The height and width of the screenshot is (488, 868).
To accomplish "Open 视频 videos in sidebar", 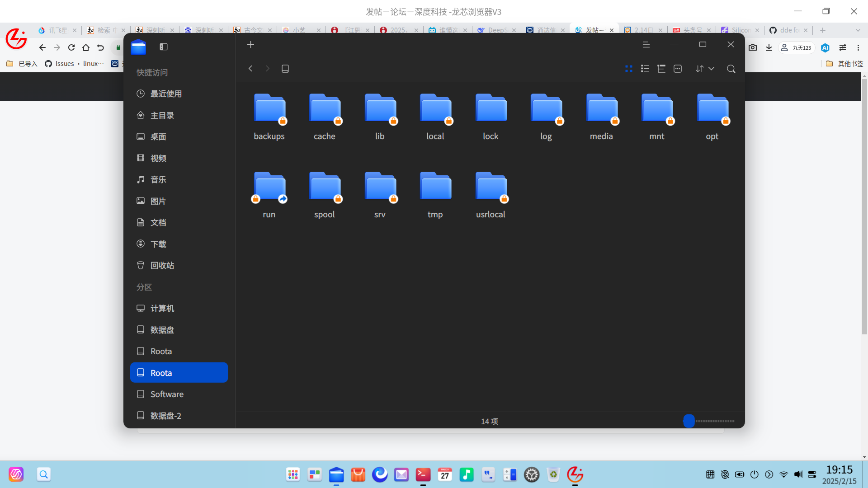I will coord(179,158).
